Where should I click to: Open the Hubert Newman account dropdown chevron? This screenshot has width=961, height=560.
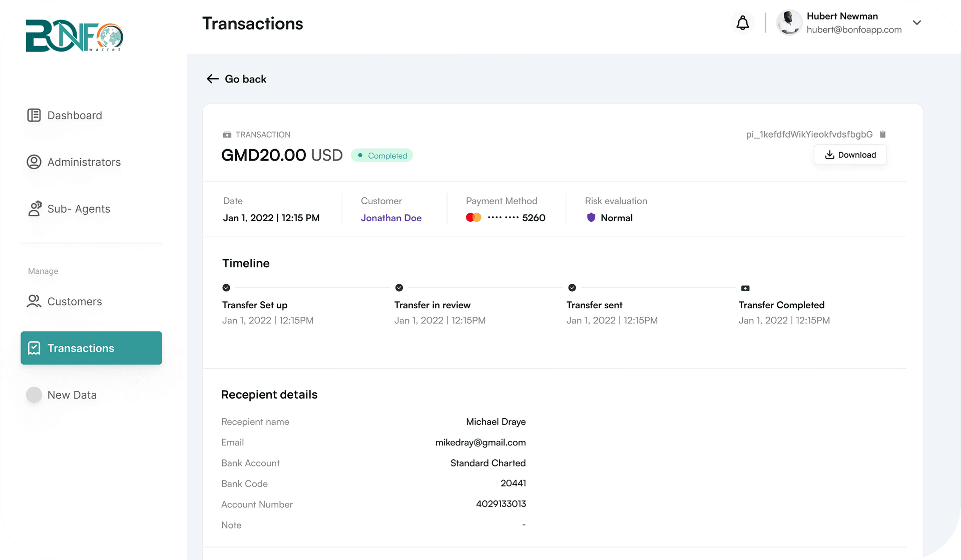pyautogui.click(x=916, y=23)
